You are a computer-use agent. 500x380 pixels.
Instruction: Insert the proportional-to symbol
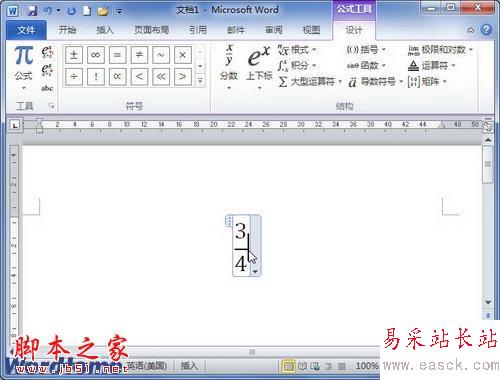pos(117,77)
